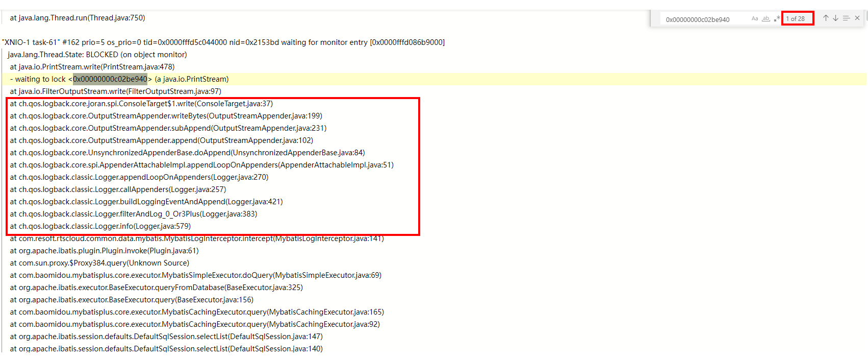This screenshot has width=868, height=358.
Task: Click the Thread.run(Thread.java:750) line
Action: [78, 18]
